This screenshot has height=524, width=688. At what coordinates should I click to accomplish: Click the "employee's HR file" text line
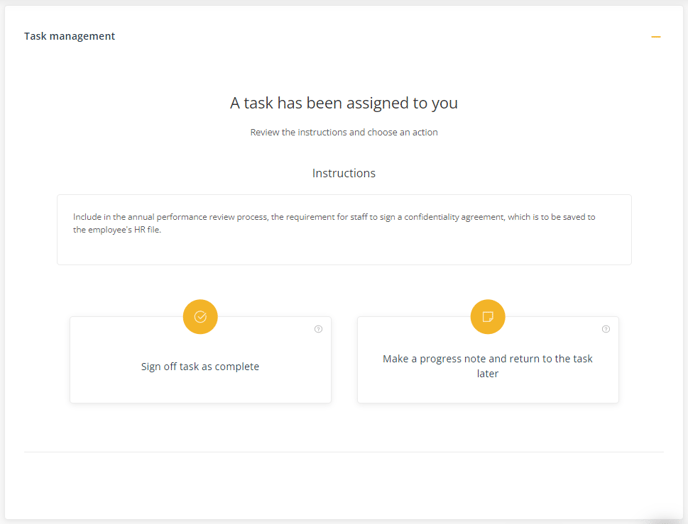[x=117, y=230]
